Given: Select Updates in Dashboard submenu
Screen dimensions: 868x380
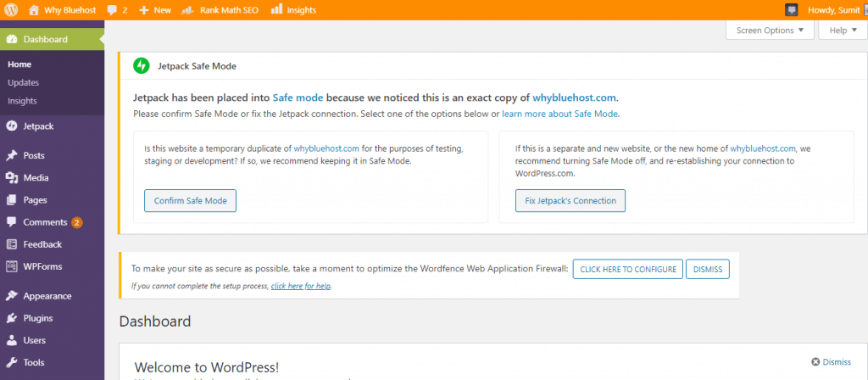Looking at the screenshot, I should pos(23,82).
